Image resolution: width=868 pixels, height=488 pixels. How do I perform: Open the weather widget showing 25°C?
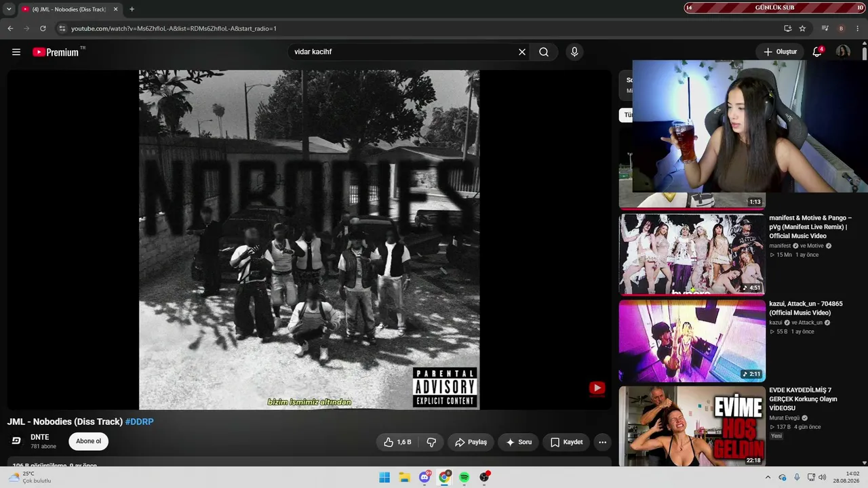29,477
